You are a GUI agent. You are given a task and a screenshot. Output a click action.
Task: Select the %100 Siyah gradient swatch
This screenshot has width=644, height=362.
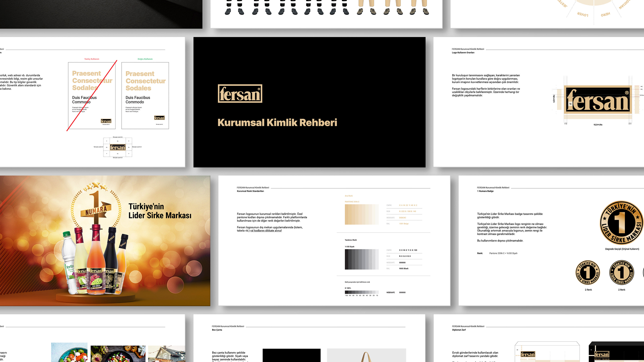click(362, 259)
